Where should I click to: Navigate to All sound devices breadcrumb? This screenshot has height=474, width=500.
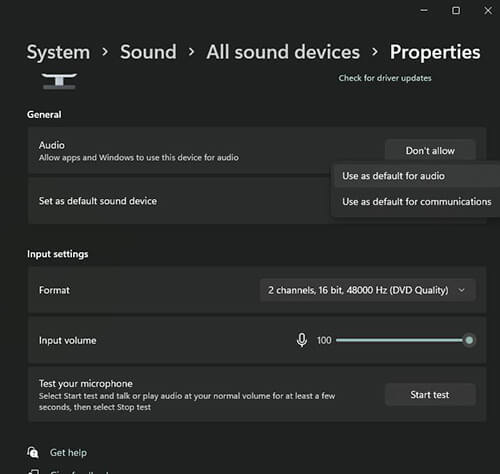point(283,52)
